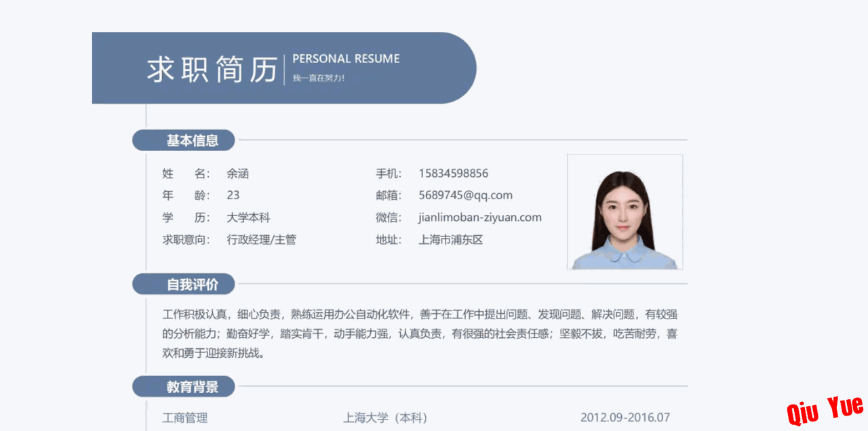Screen dimensions: 868x431
Task: Click the email 5689745@qq.com
Action: [465, 195]
